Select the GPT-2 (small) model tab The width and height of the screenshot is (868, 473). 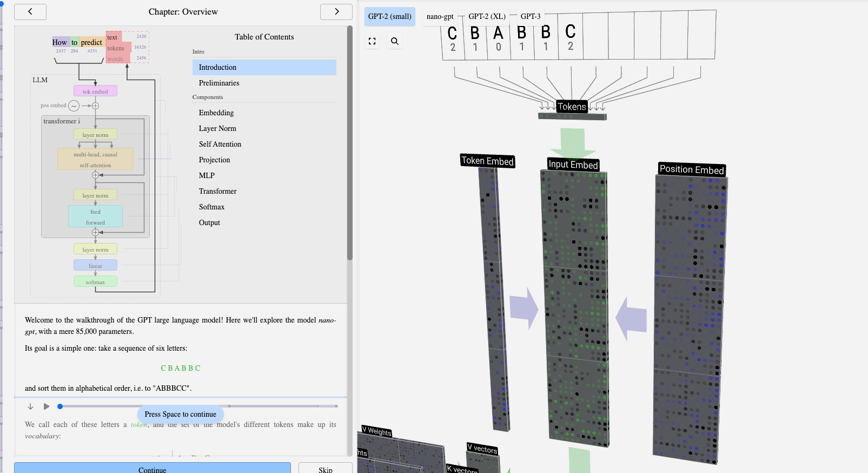coord(389,16)
